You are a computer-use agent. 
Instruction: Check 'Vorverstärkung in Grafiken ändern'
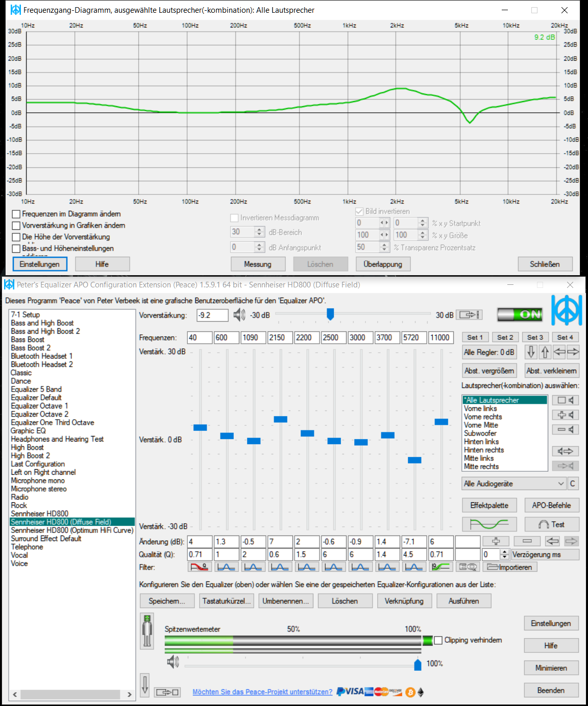click(16, 225)
